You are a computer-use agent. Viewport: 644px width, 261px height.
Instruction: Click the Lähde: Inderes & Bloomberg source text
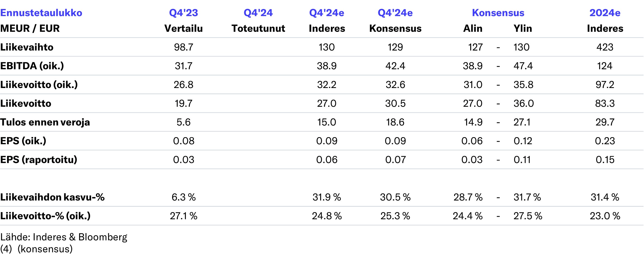point(64,237)
